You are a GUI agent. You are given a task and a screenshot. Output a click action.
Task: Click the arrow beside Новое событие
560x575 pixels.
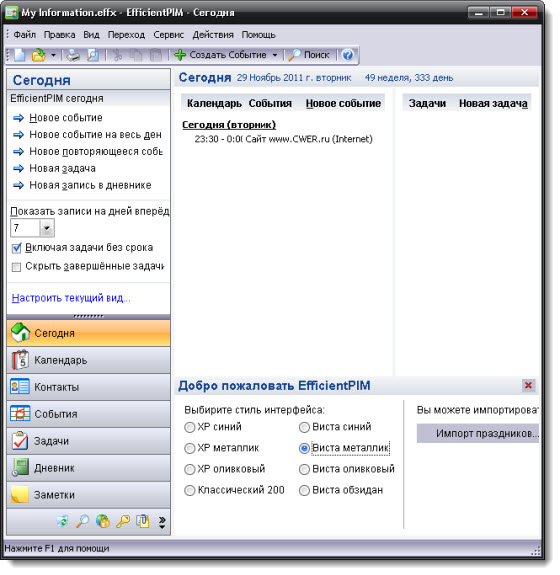click(x=18, y=118)
